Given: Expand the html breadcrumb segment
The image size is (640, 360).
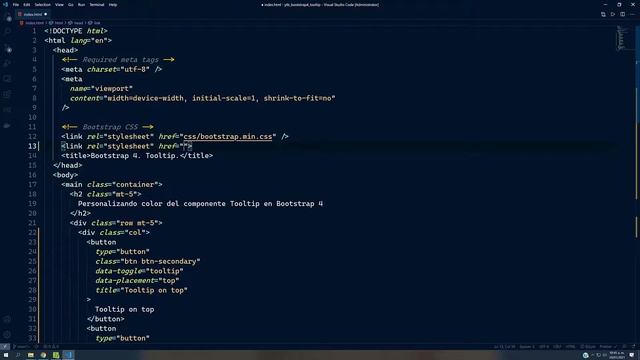Looking at the screenshot, I should point(57,23).
